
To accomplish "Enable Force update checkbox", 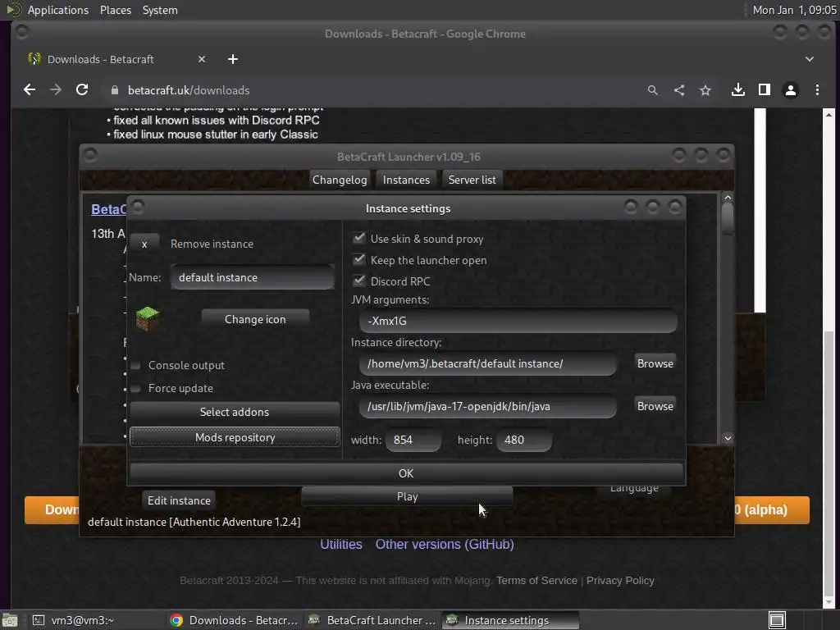I will pyautogui.click(x=135, y=388).
